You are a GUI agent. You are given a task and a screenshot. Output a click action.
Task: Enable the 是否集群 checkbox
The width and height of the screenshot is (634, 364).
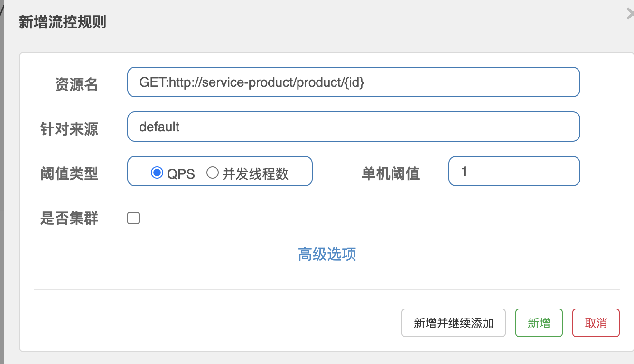133,218
